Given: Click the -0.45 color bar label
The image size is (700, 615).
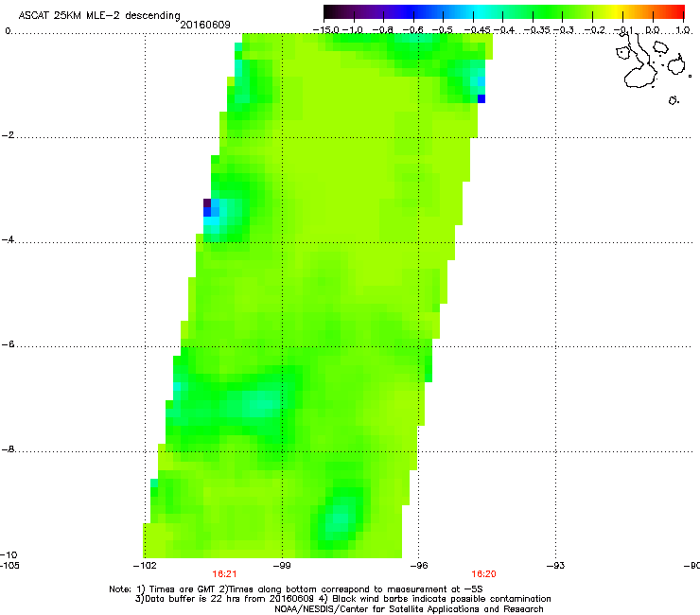Looking at the screenshot, I should [x=477, y=30].
